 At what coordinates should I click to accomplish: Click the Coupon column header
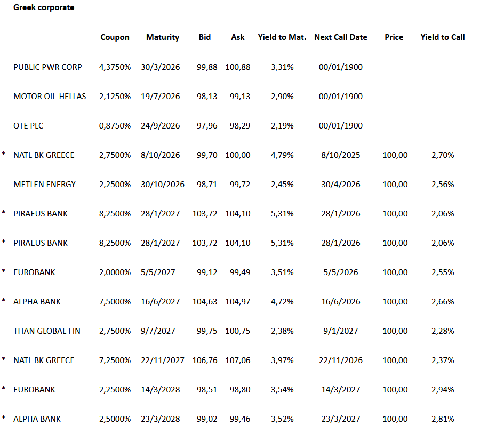115,37
